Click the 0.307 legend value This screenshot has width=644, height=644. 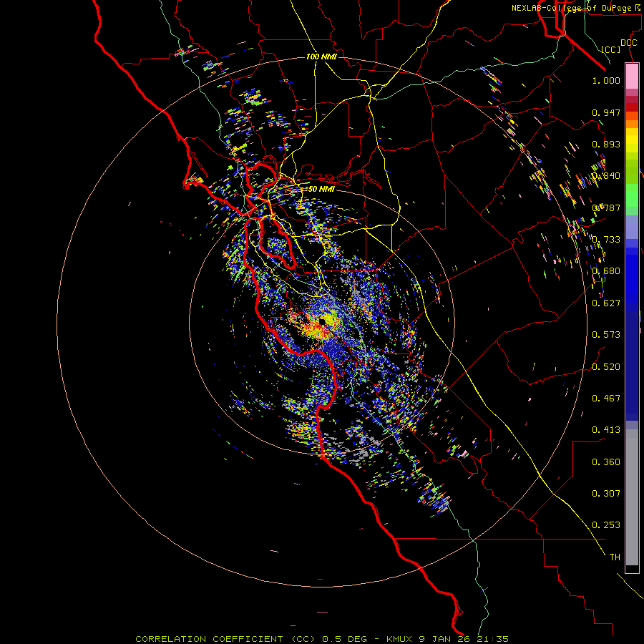(x=606, y=494)
